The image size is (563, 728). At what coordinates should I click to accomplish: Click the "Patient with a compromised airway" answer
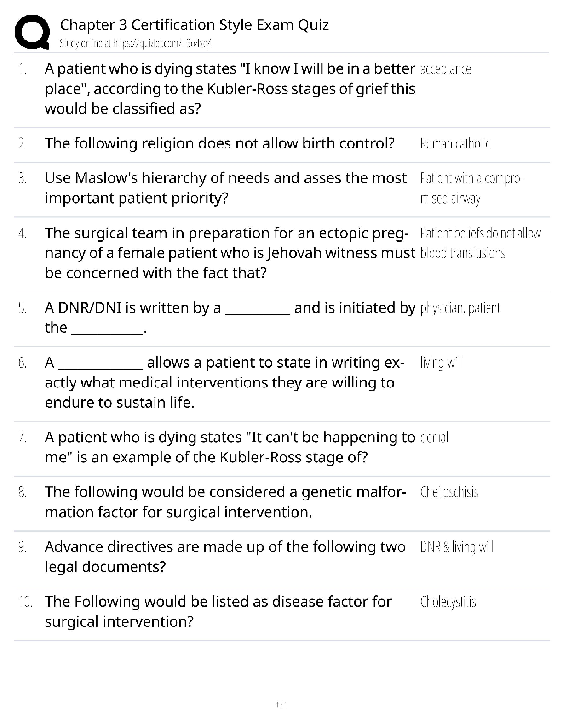coord(471,188)
